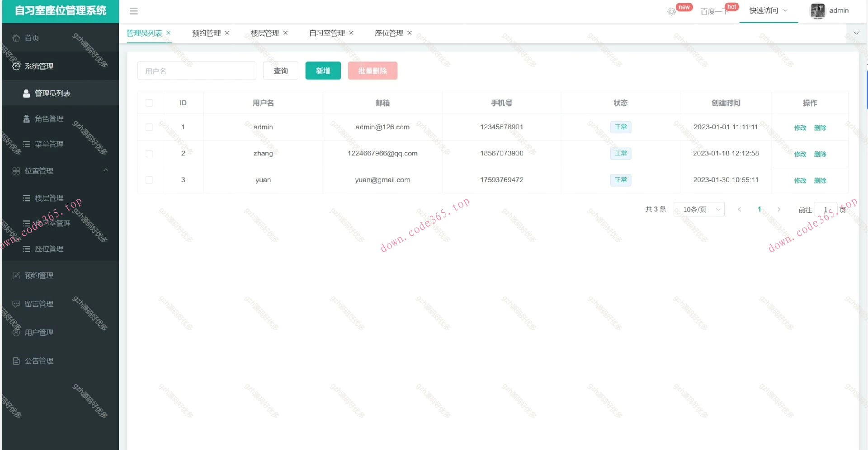
Task: Click the 新增 add button
Action: (323, 71)
